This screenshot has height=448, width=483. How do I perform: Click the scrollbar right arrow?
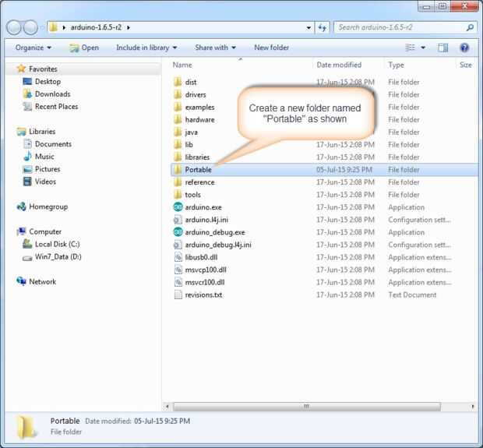[473, 407]
